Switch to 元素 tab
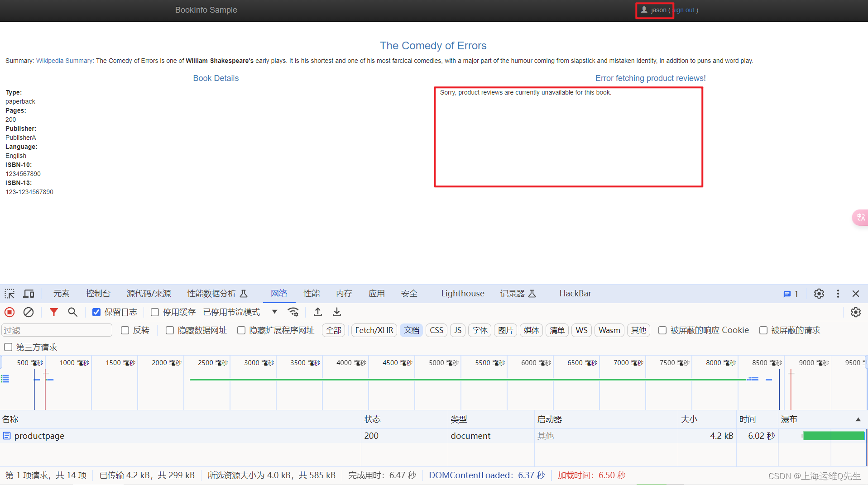This screenshot has width=868, height=485. tap(62, 294)
